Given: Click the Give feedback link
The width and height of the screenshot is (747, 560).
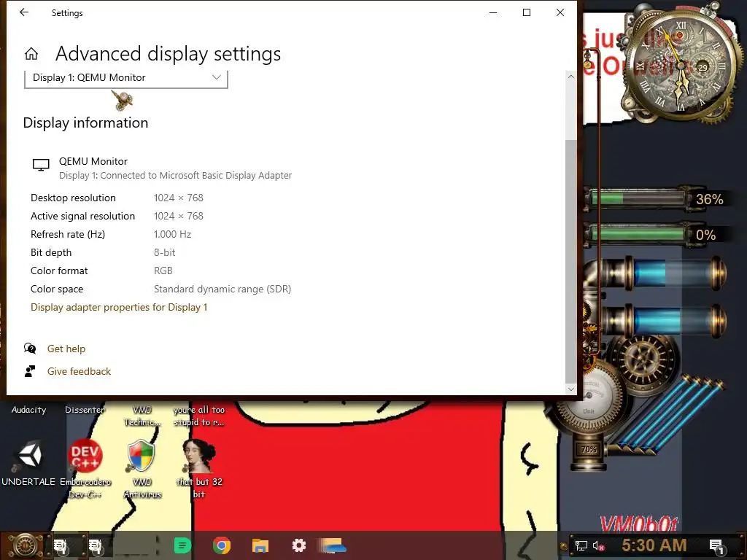Looking at the screenshot, I should pos(79,371).
